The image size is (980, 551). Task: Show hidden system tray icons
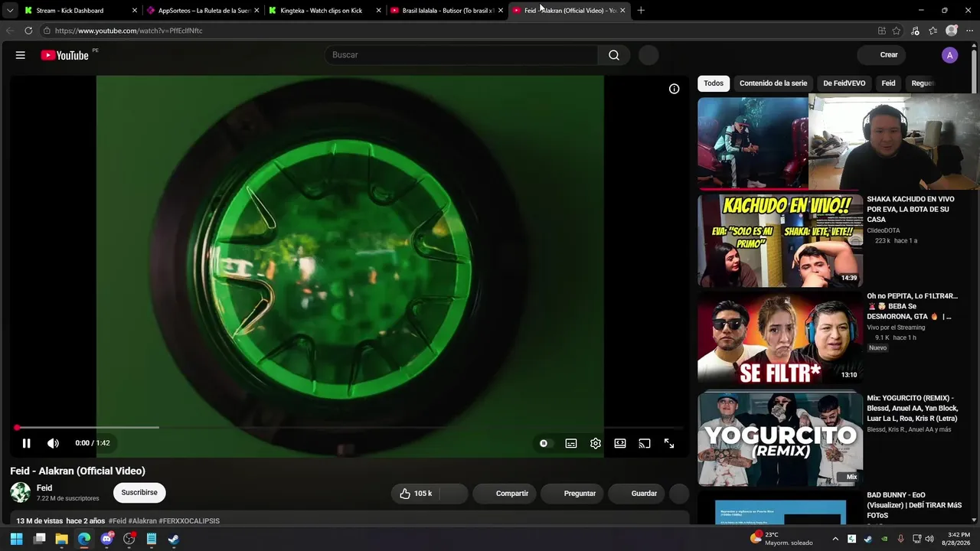pyautogui.click(x=835, y=539)
